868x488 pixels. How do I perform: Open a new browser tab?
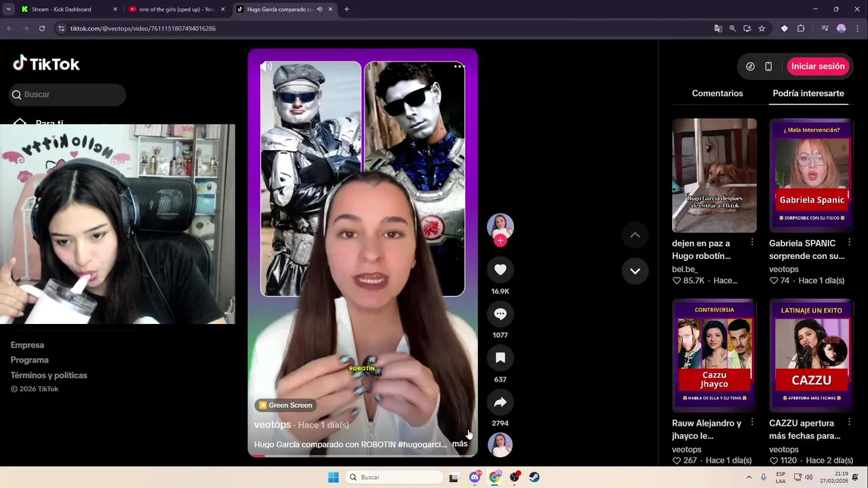[x=347, y=9]
